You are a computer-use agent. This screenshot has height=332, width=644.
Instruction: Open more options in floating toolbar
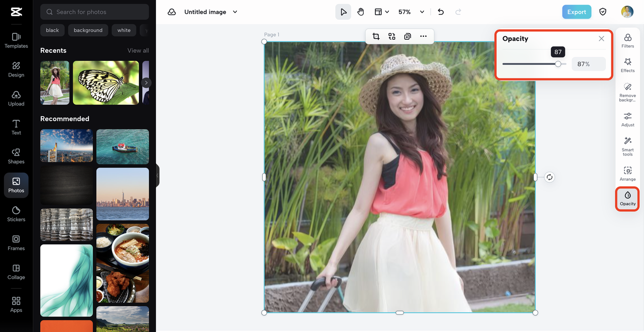[x=423, y=36]
